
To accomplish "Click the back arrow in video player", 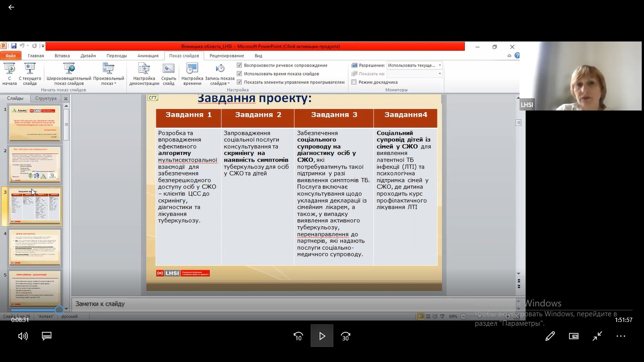I will click(11, 8).
